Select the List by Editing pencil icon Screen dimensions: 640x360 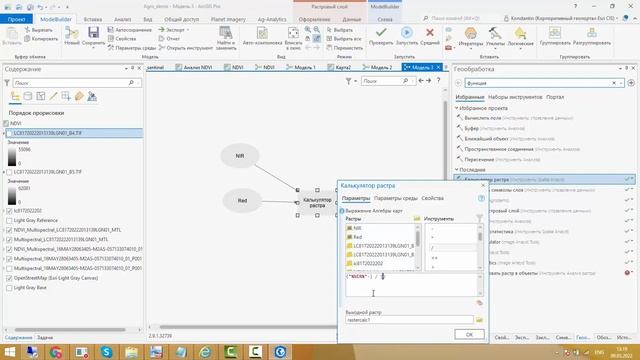click(53, 96)
